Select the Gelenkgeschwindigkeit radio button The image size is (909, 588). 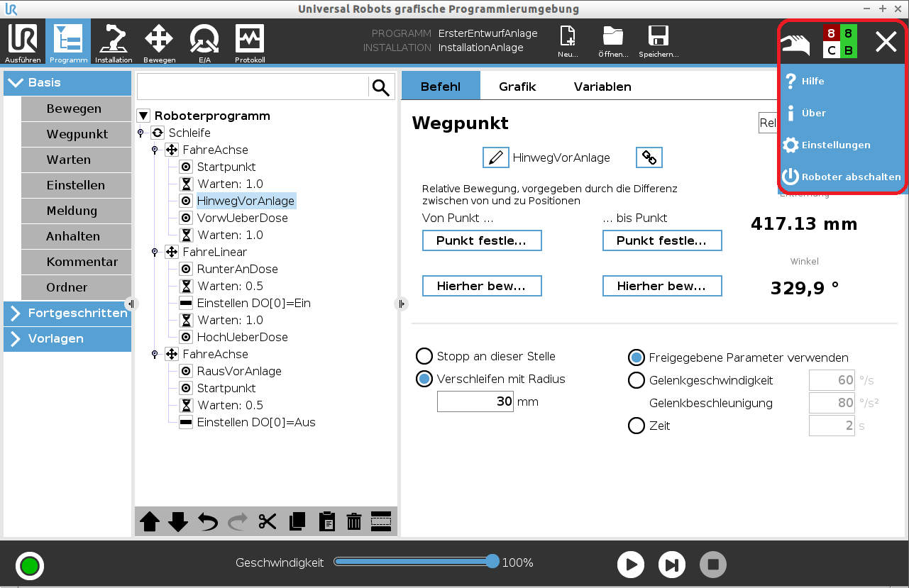point(637,380)
